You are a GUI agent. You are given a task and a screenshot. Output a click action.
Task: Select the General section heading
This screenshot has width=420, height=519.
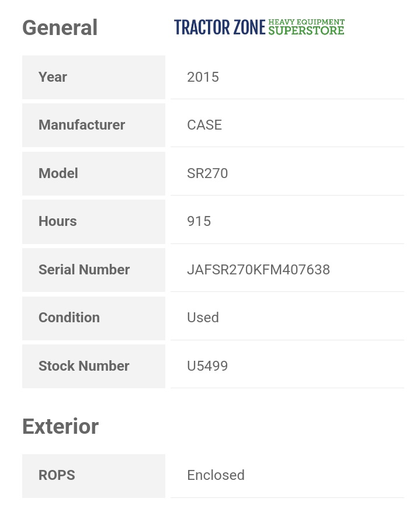pos(60,28)
